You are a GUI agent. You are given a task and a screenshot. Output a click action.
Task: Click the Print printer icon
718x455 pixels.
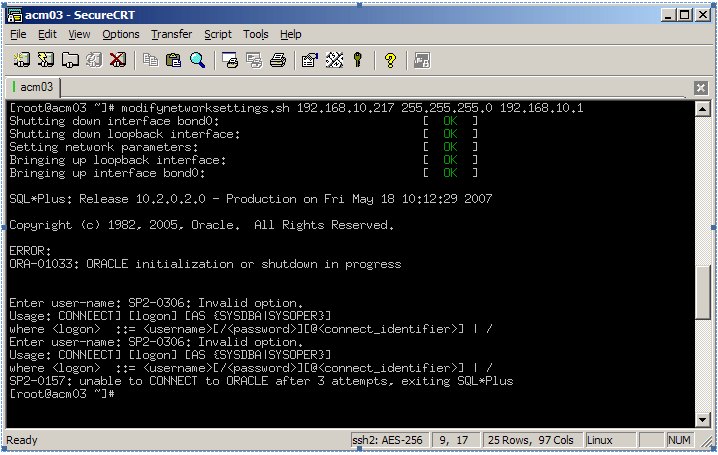(x=278, y=60)
